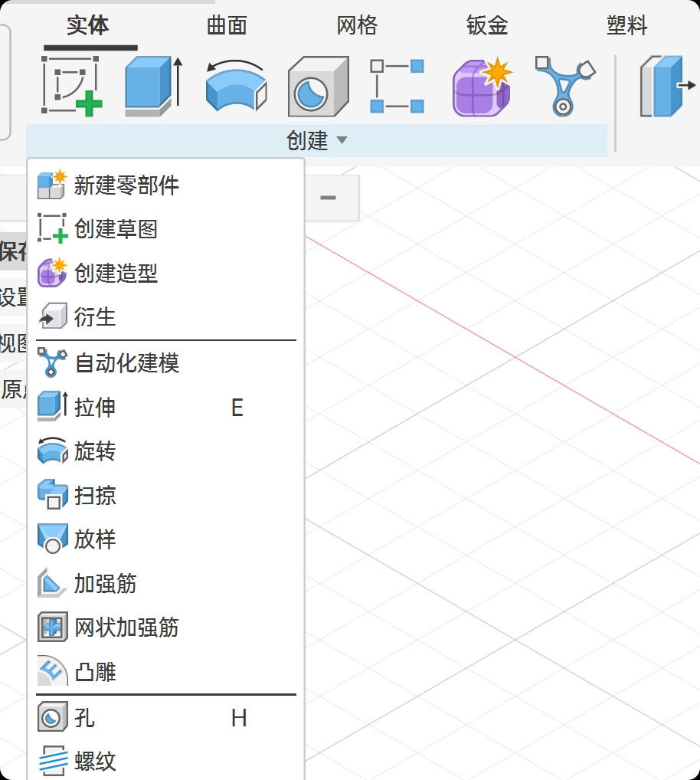Click the Create Form purple toolbar icon

[481, 86]
